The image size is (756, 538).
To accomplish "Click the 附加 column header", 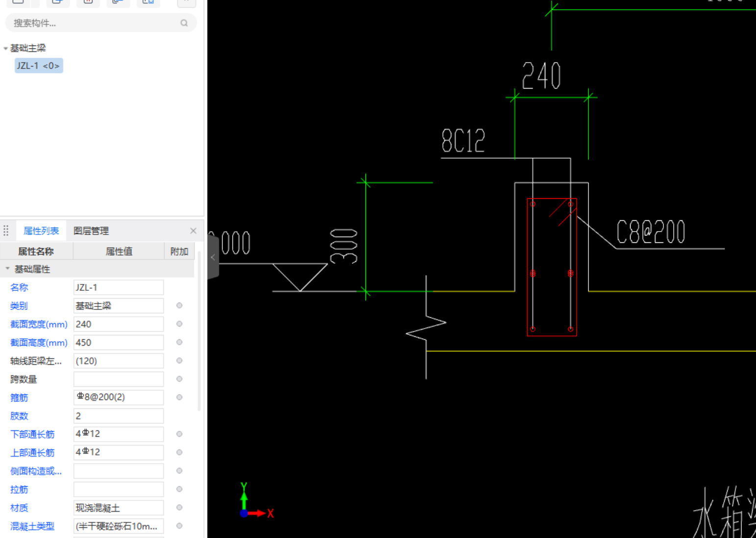I will 179,251.
